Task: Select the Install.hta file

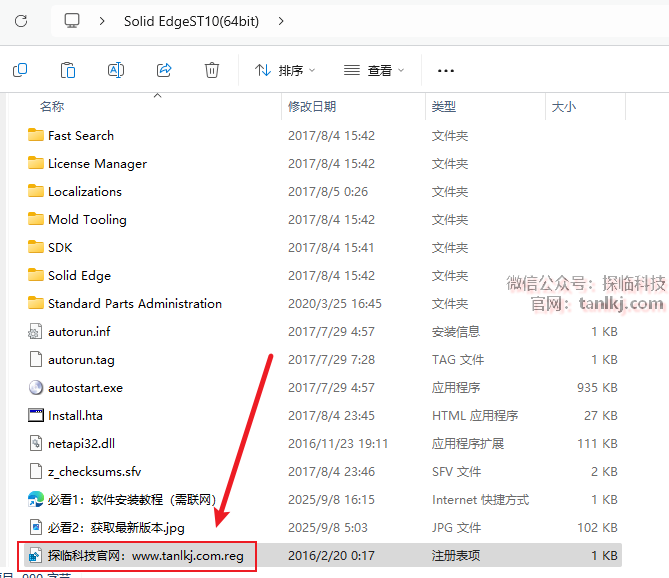Action: [x=75, y=416]
